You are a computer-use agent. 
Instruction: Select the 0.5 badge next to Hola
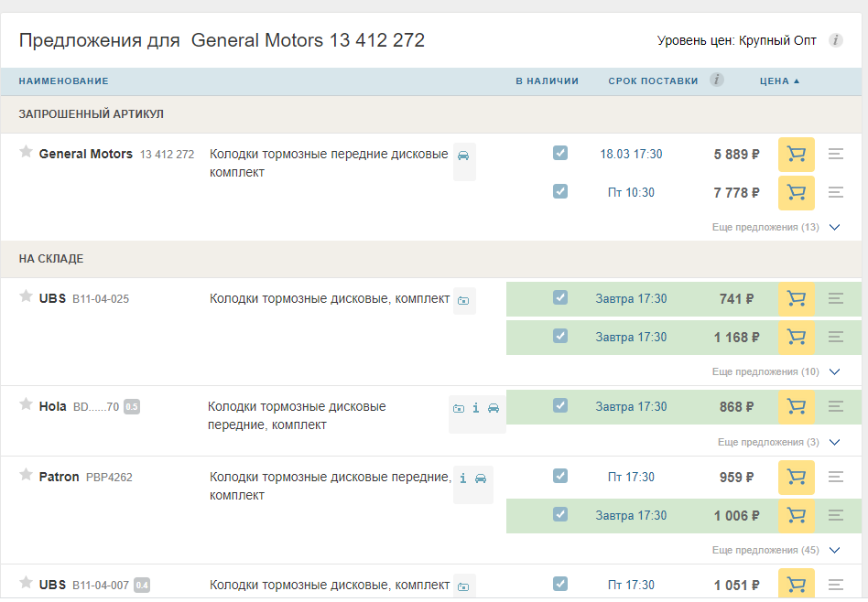point(131,407)
